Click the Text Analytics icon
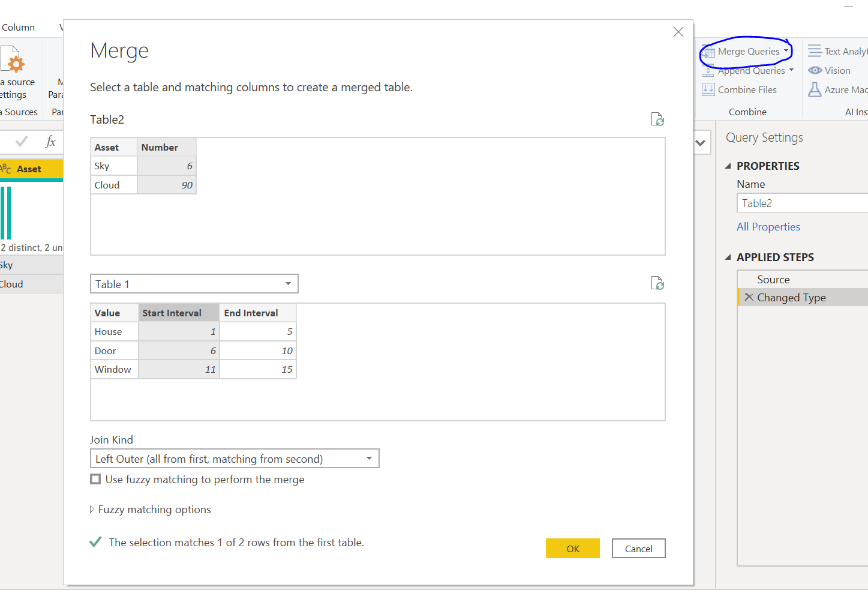The height and width of the screenshot is (590, 868). pyautogui.click(x=815, y=51)
